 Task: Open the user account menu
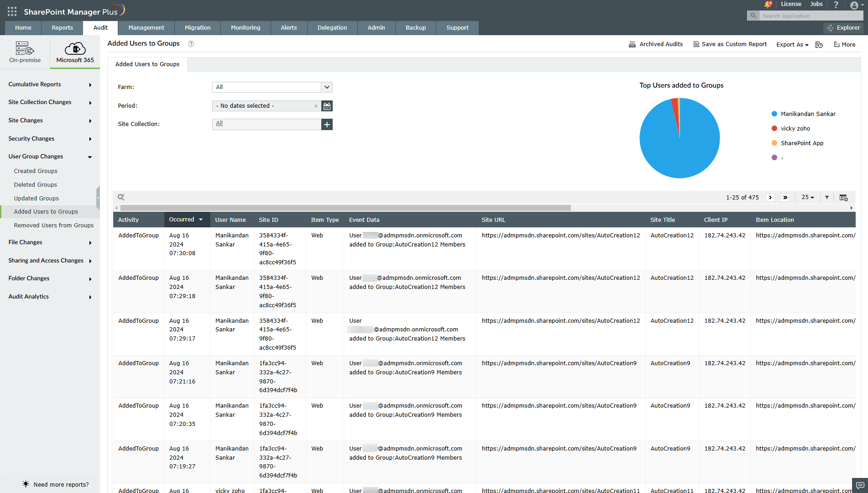coord(856,5)
